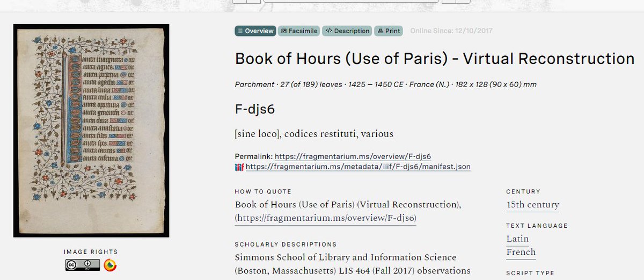Image resolution: width=644 pixels, height=280 pixels.
Task: Click the Creative Commons BY license badge
Action: tap(83, 265)
